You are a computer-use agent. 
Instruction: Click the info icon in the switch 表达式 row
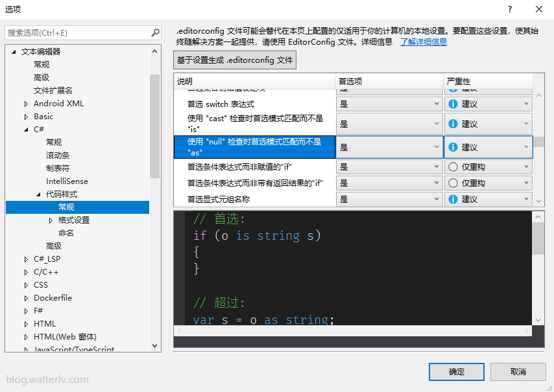[453, 104]
